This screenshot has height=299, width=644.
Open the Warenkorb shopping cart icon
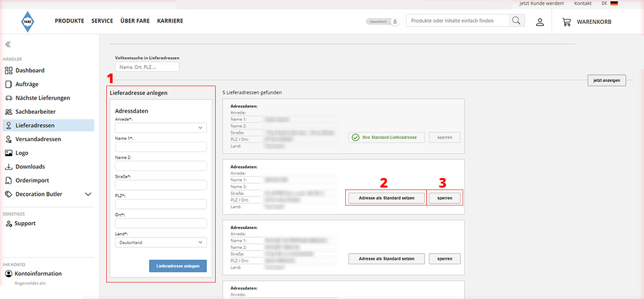coord(567,22)
